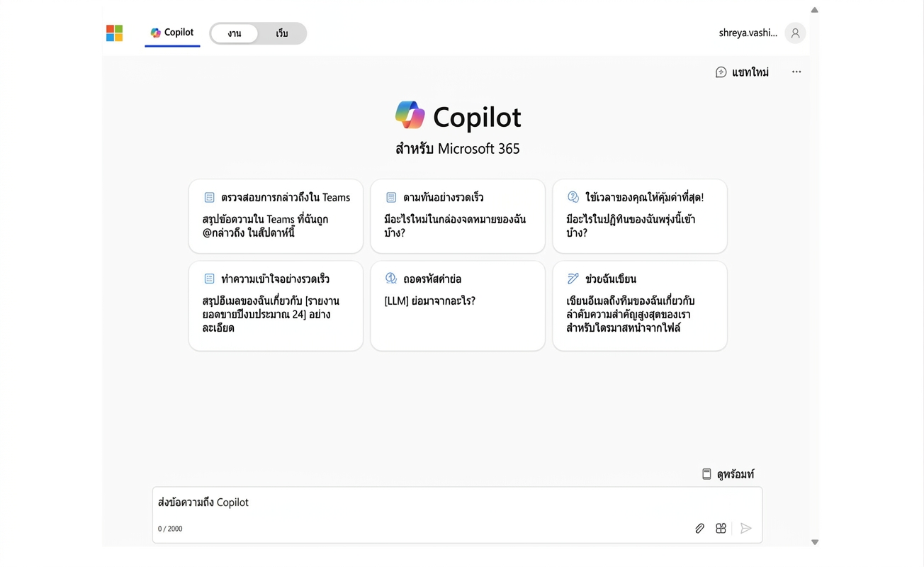The image size is (924, 567).
Task: Click the shreya.vashi... account name
Action: pyautogui.click(x=748, y=33)
